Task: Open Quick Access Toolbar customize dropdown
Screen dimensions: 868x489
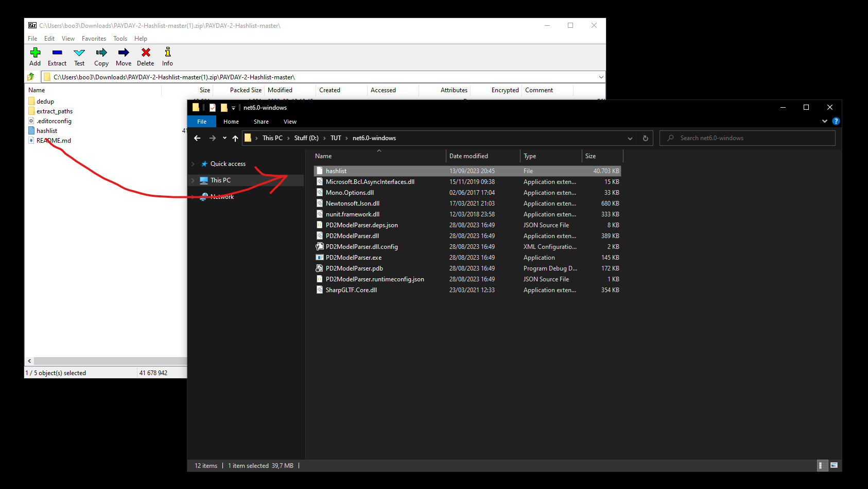Action: [233, 108]
